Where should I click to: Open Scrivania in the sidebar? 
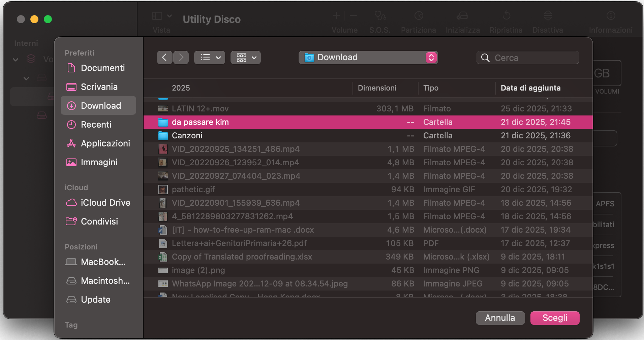click(x=98, y=87)
